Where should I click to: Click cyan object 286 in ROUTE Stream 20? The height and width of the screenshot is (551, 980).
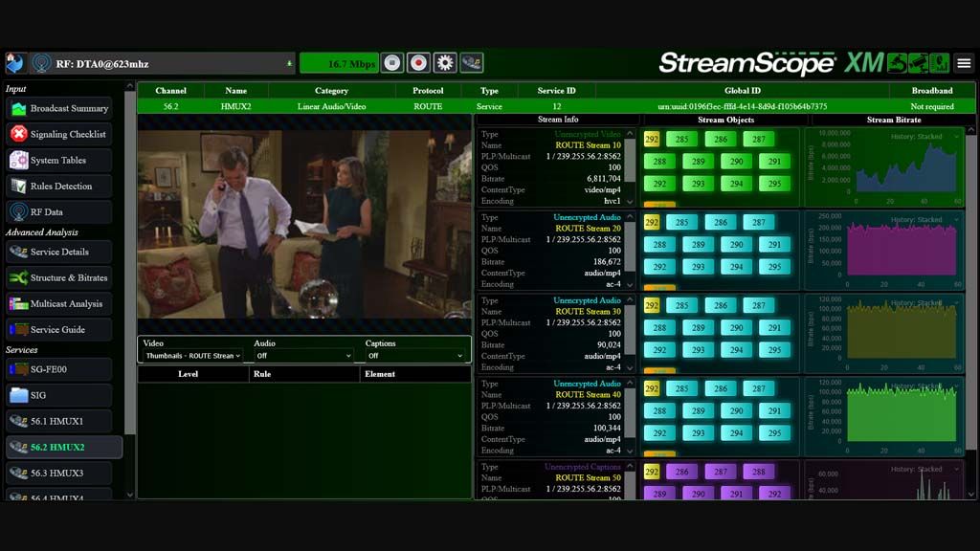pyautogui.click(x=720, y=222)
